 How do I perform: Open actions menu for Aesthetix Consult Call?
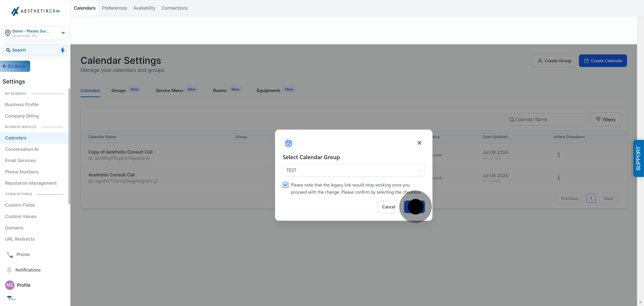pos(559,178)
